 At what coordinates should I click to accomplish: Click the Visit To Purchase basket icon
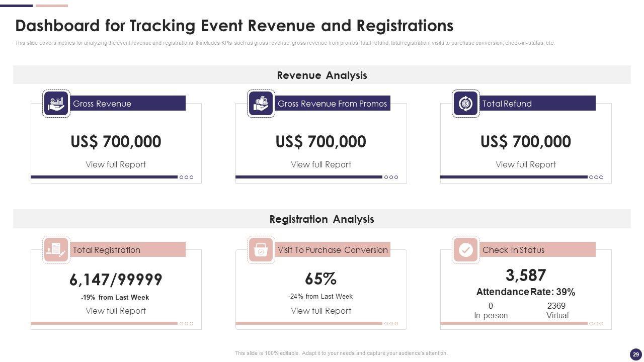point(261,250)
